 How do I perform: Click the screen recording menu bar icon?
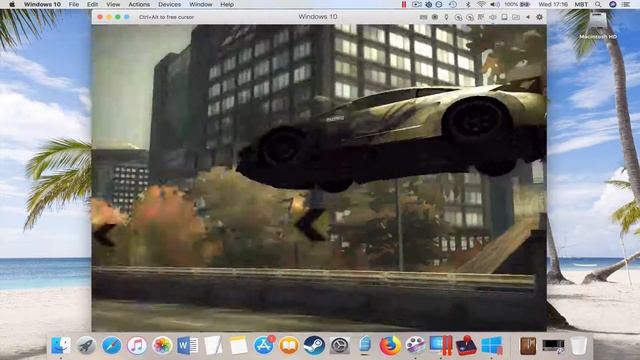tap(417, 4)
